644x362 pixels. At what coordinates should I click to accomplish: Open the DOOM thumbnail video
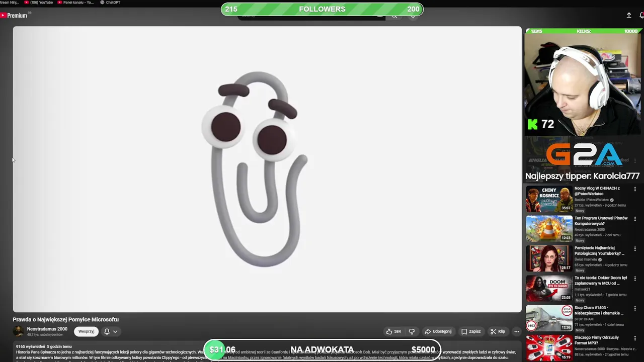tap(549, 288)
